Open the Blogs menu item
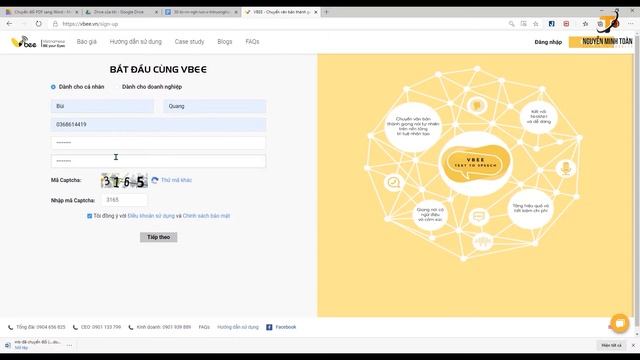The height and width of the screenshot is (360, 640). coord(224,42)
